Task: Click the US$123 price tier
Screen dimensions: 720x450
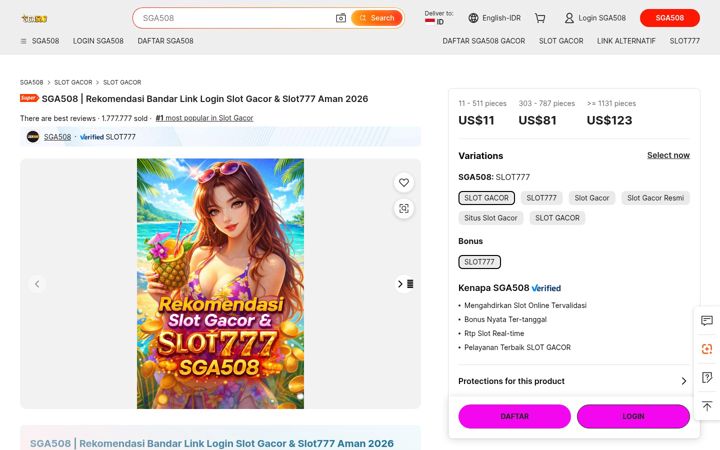Action: (x=609, y=120)
